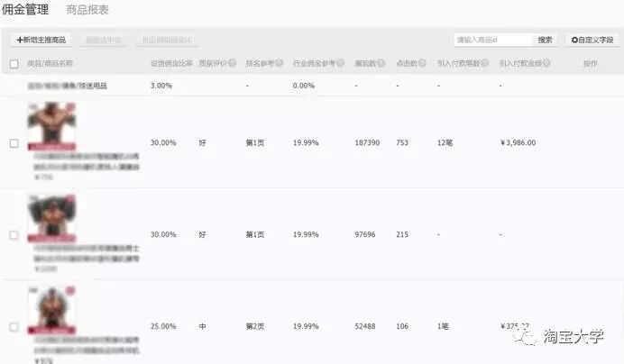Click help icon beside 排名参考 column header

click(x=280, y=63)
